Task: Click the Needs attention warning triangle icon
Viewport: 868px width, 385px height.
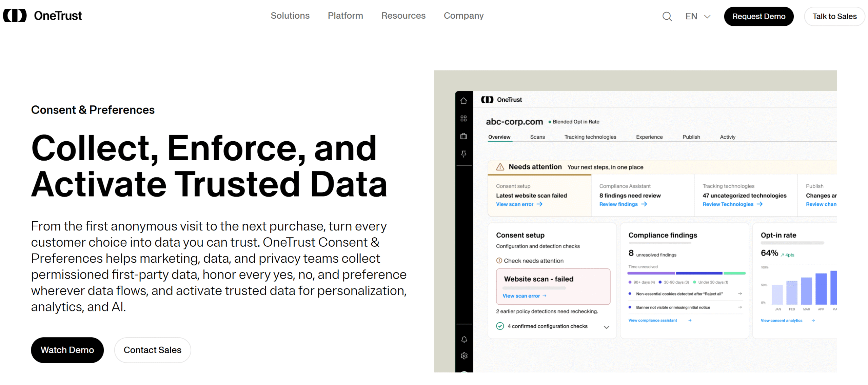Action: coord(500,167)
